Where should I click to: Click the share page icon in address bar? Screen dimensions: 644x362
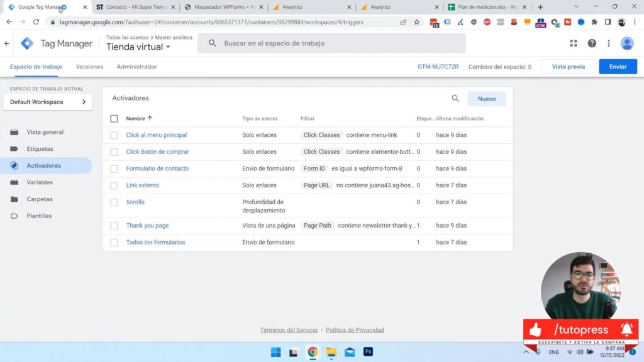[403, 22]
